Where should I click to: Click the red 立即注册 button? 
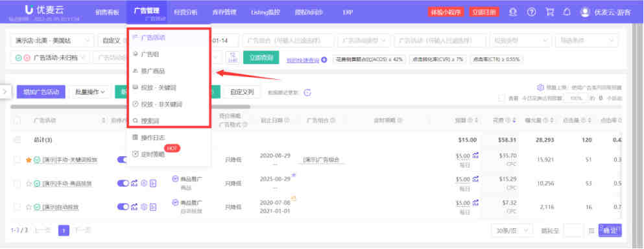coord(484,12)
